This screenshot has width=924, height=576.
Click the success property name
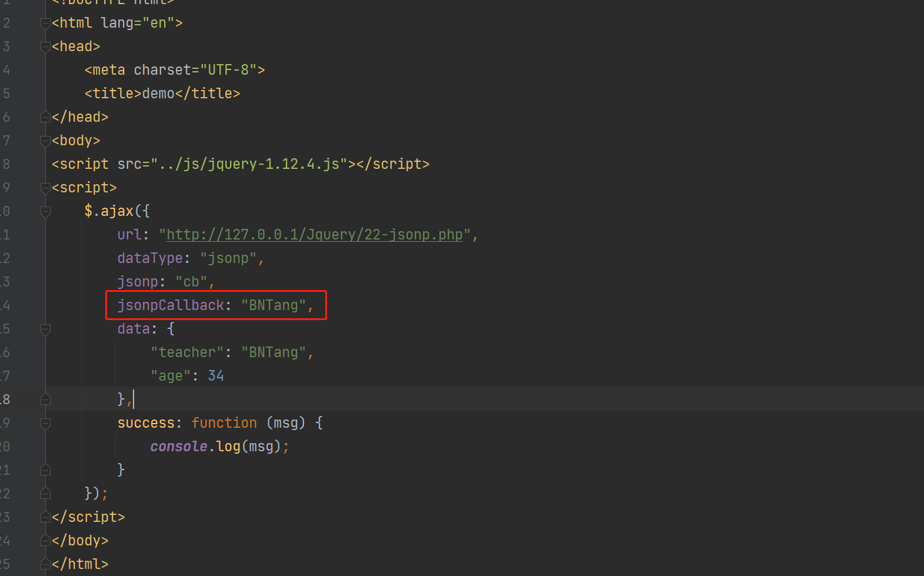[x=146, y=423]
